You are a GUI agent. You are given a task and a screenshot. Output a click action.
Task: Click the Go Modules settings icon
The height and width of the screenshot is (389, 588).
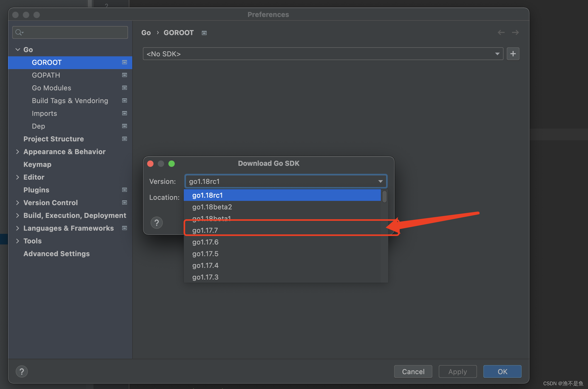click(x=125, y=88)
